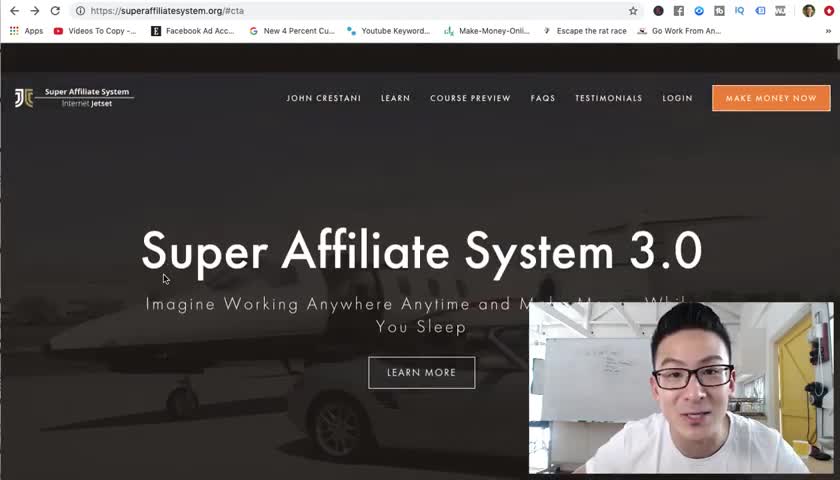840x480 pixels.
Task: Open LEARN nav item
Action: click(x=395, y=98)
